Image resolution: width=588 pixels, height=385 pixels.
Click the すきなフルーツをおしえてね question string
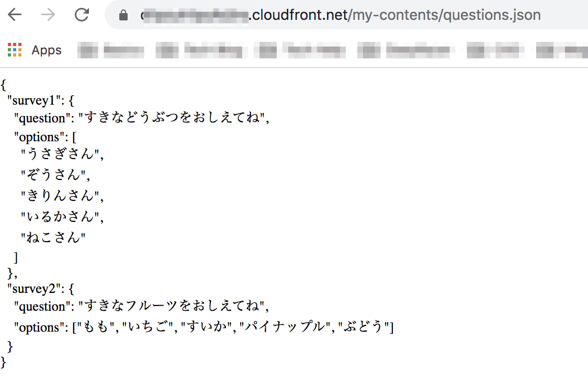[172, 306]
